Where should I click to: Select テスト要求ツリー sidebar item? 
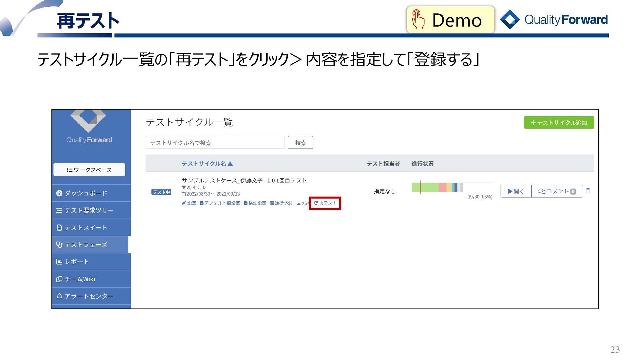click(89, 210)
